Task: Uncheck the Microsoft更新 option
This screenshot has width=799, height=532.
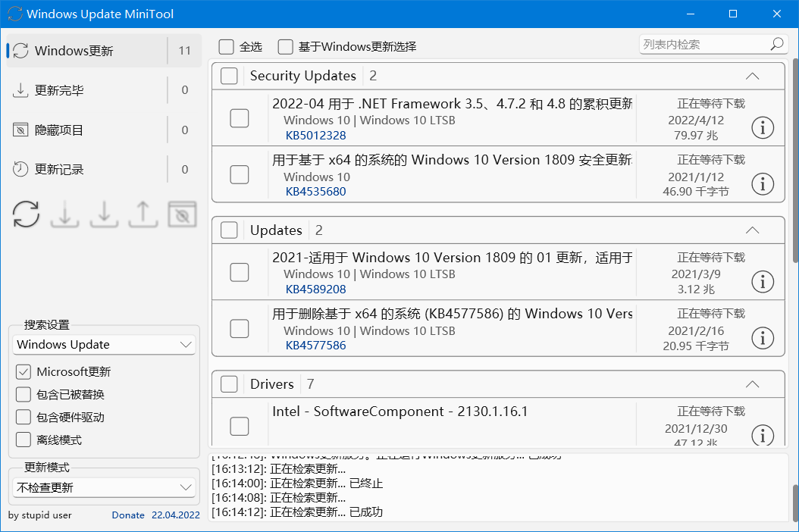Action: (x=23, y=372)
